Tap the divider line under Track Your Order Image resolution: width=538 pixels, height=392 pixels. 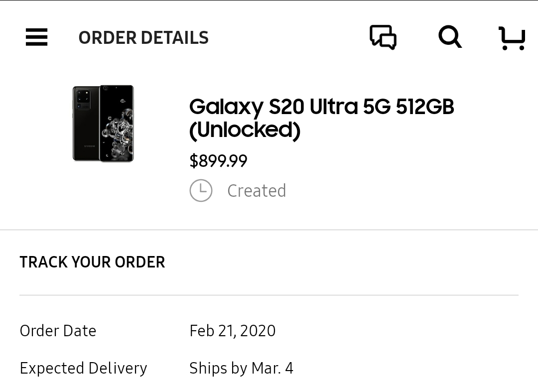tap(269, 295)
